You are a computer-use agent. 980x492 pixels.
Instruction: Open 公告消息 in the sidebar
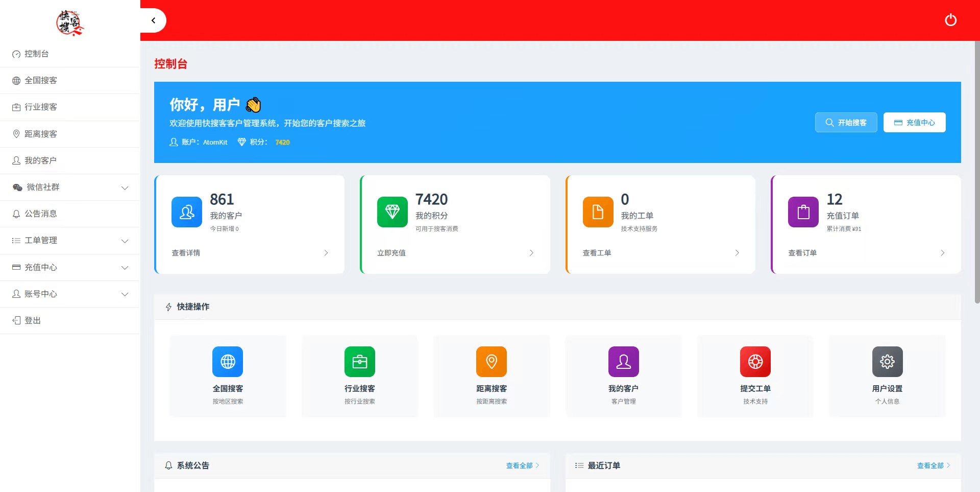(41, 214)
